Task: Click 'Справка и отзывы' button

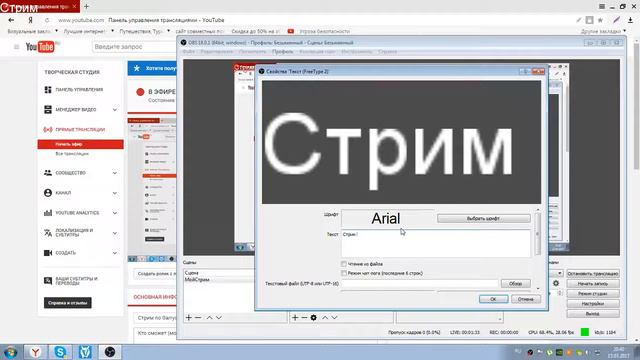Action: (x=68, y=303)
